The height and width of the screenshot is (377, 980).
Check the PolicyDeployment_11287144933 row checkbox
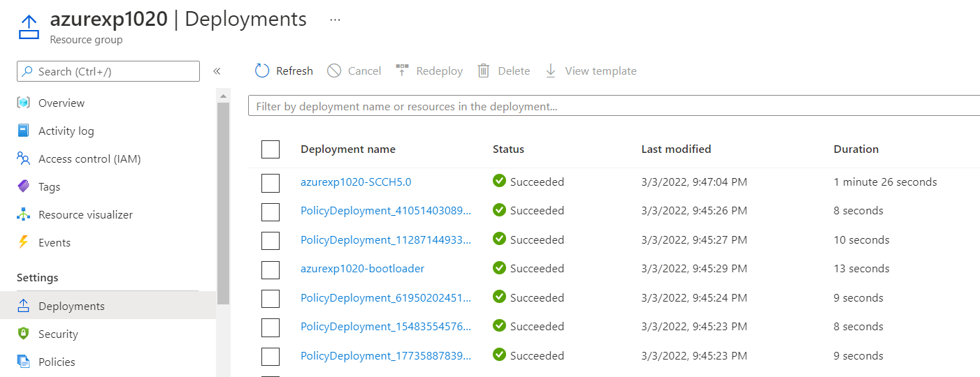(271, 241)
